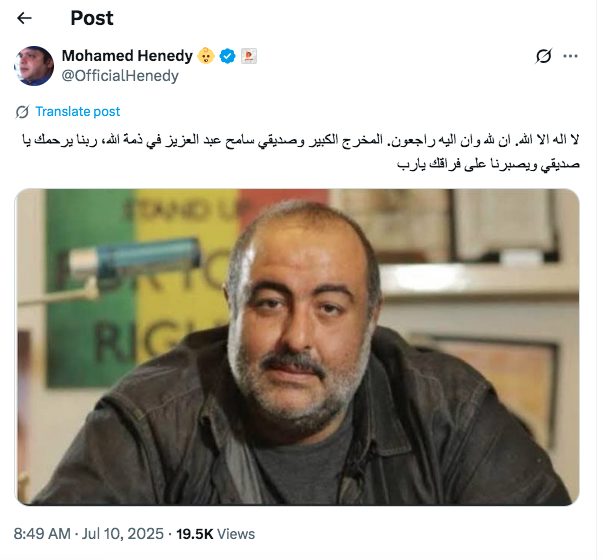This screenshot has width=602, height=560.
Task: Open the attached photo of the man
Action: 297,347
